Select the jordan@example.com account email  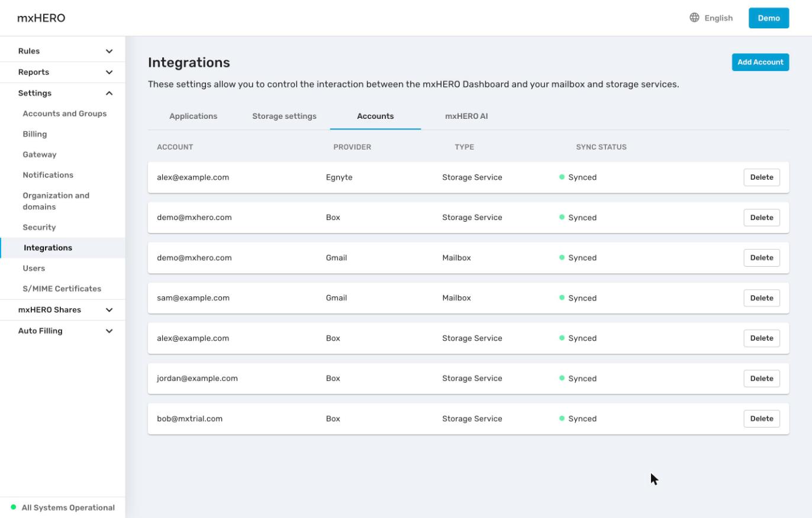point(197,378)
